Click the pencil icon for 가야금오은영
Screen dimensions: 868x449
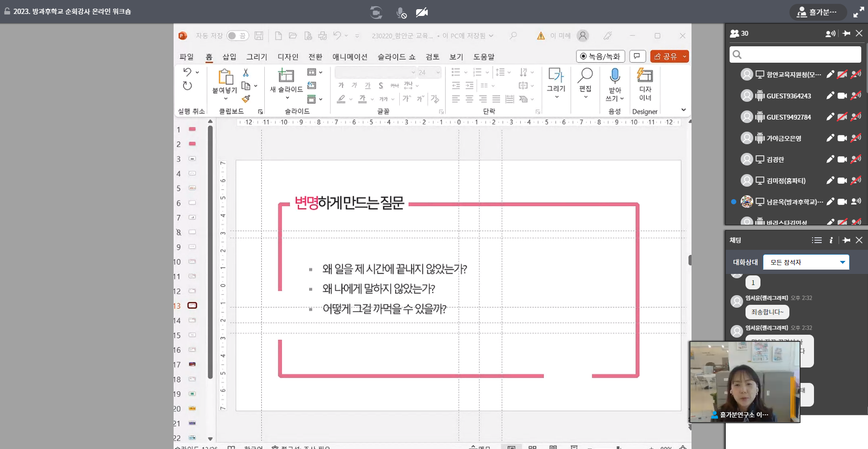(x=829, y=138)
